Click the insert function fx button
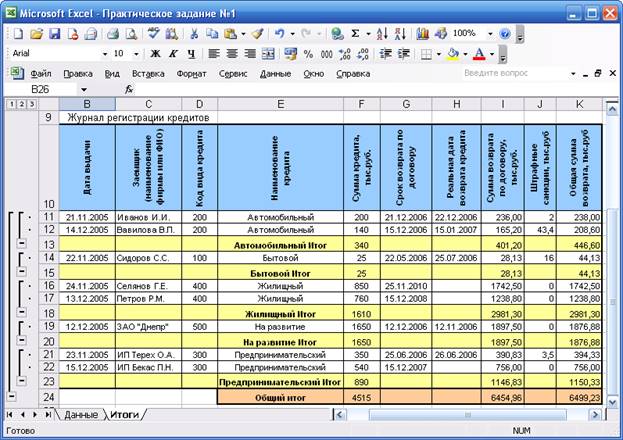The image size is (623, 440). pyautogui.click(x=128, y=90)
